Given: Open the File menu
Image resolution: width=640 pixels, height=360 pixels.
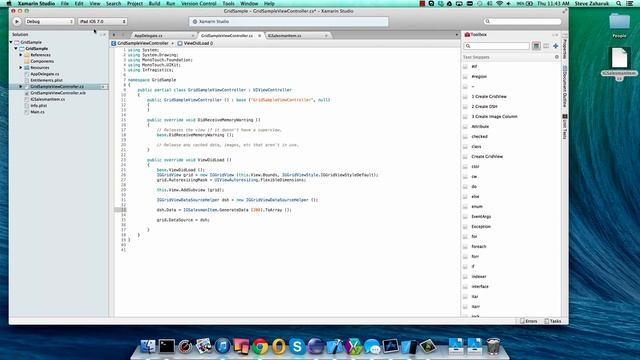Looking at the screenshot, I should click(x=64, y=3).
